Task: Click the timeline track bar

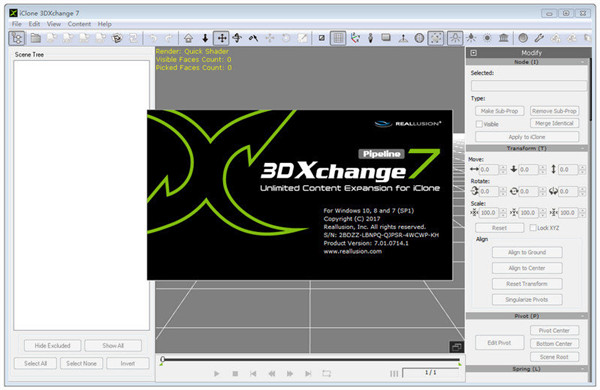Action: 311,360
